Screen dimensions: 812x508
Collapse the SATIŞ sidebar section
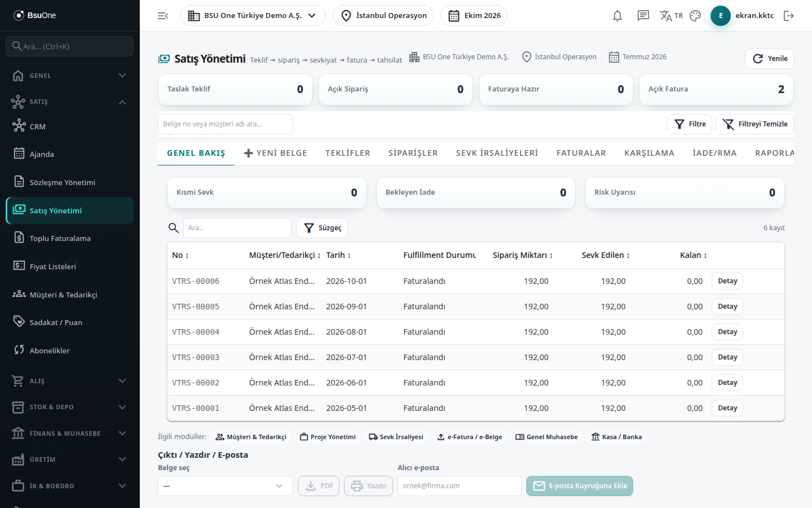point(70,102)
